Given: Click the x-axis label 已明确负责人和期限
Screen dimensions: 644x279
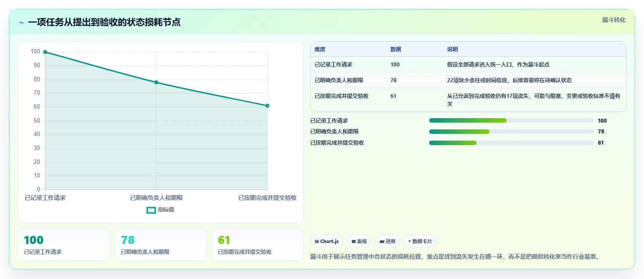Looking at the screenshot, I should (156, 198).
